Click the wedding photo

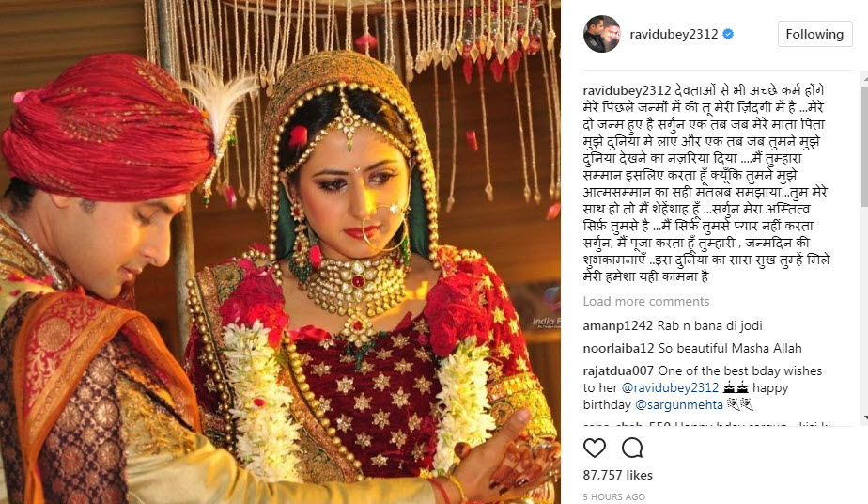(280, 252)
